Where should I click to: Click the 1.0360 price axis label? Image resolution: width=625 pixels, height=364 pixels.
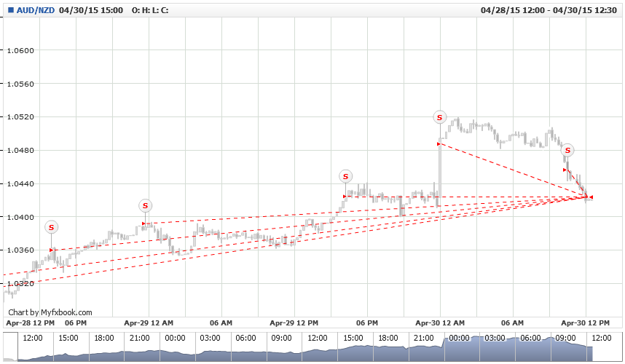pyautogui.click(x=20, y=250)
